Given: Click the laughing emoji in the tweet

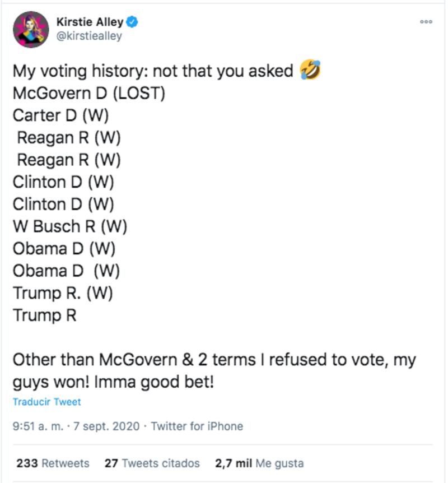Looking at the screenshot, I should (x=310, y=69).
